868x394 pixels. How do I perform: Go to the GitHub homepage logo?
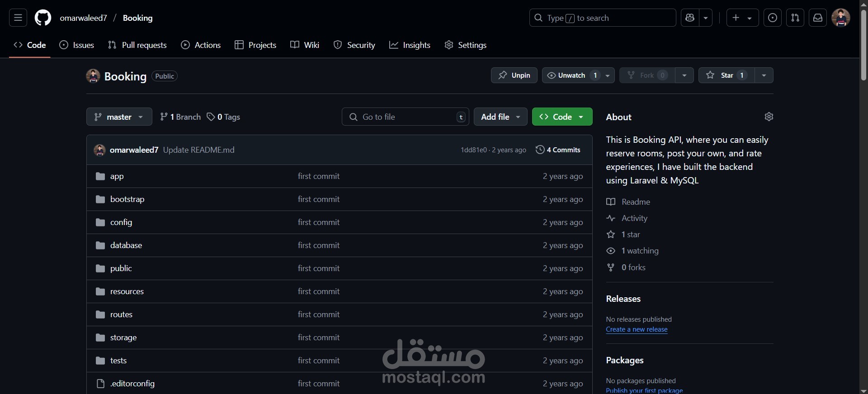[43, 18]
